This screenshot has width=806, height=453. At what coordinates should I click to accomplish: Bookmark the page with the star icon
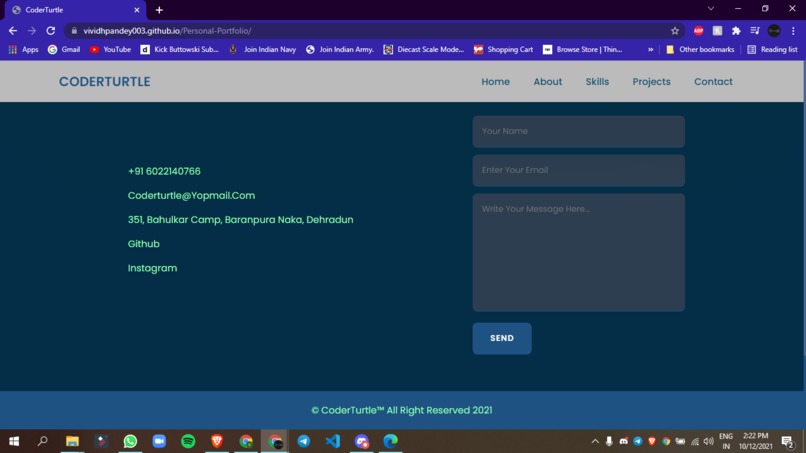click(x=674, y=31)
